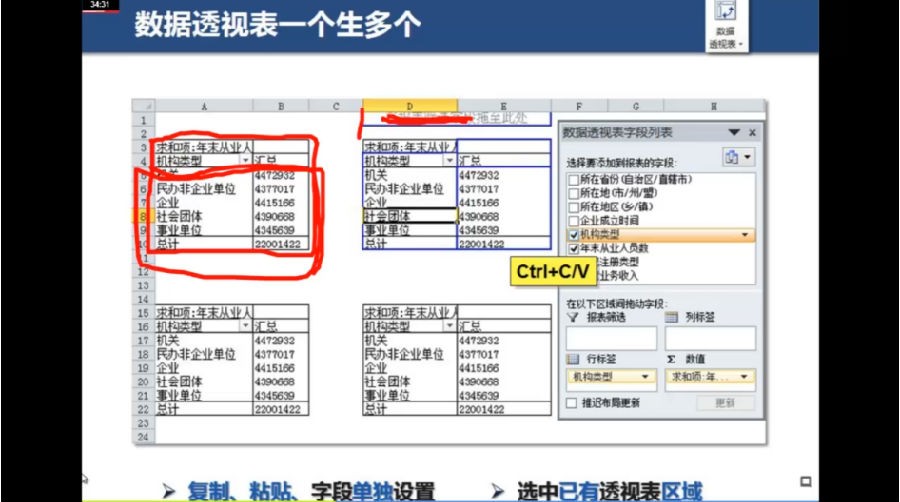
Task: Check the 所在地(市/州/盟) field
Action: [x=573, y=193]
